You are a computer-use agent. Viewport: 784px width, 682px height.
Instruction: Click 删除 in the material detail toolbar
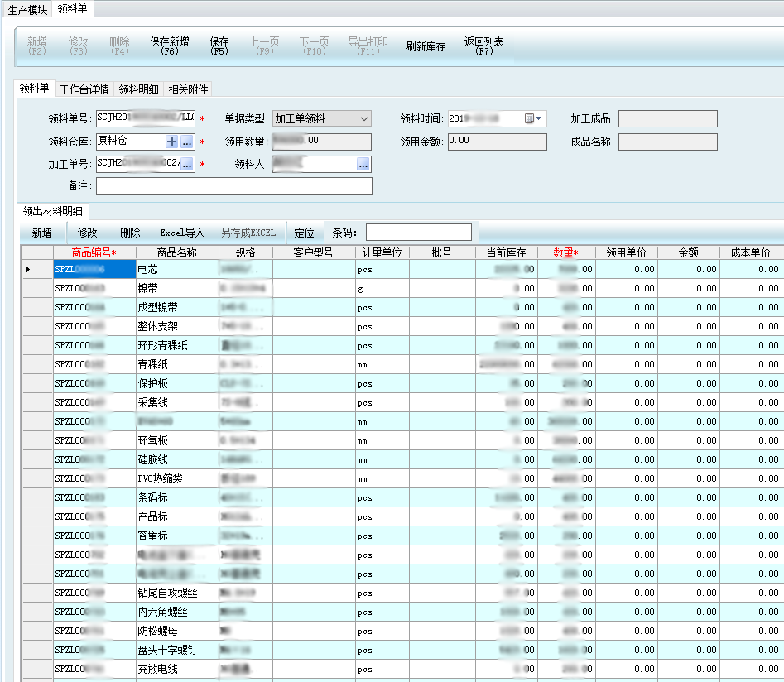tap(130, 233)
